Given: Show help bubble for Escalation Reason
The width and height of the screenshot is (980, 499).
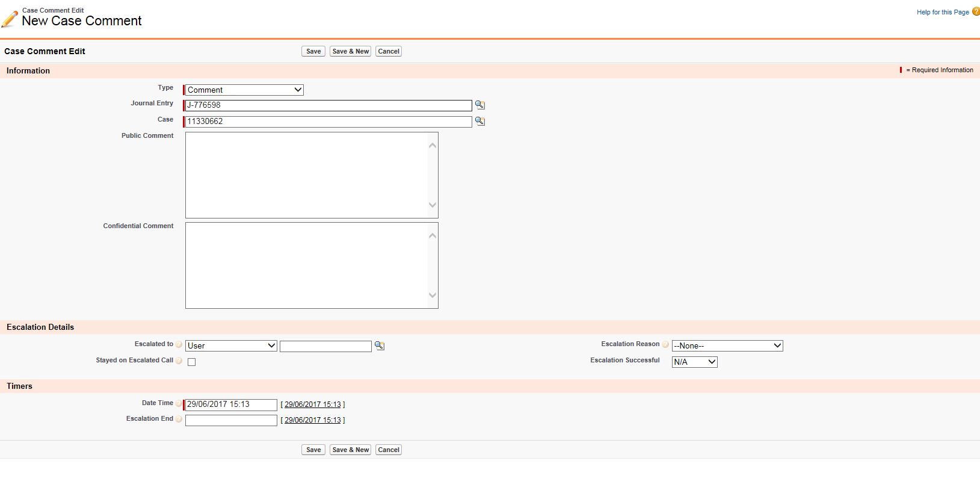Looking at the screenshot, I should coord(665,344).
